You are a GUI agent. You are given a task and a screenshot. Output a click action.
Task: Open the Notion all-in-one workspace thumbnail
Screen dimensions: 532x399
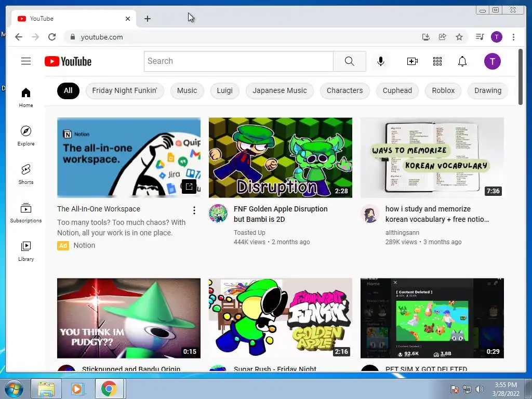tap(129, 157)
